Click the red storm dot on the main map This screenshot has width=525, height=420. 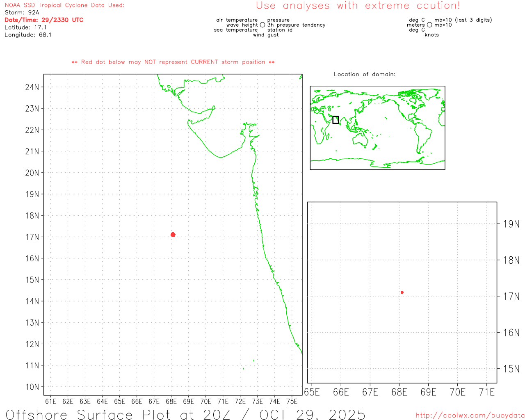coord(173,235)
